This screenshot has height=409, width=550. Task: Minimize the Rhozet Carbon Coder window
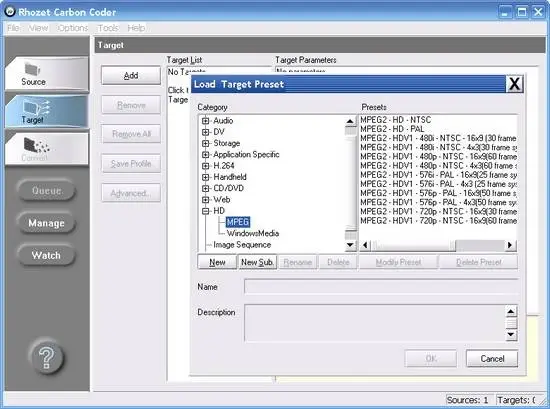[505, 13]
